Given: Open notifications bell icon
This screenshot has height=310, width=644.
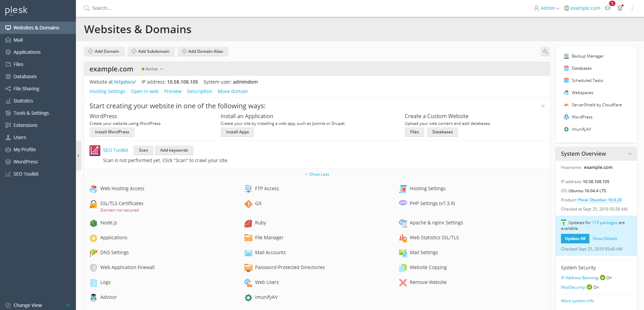Looking at the screenshot, I should [608, 8].
